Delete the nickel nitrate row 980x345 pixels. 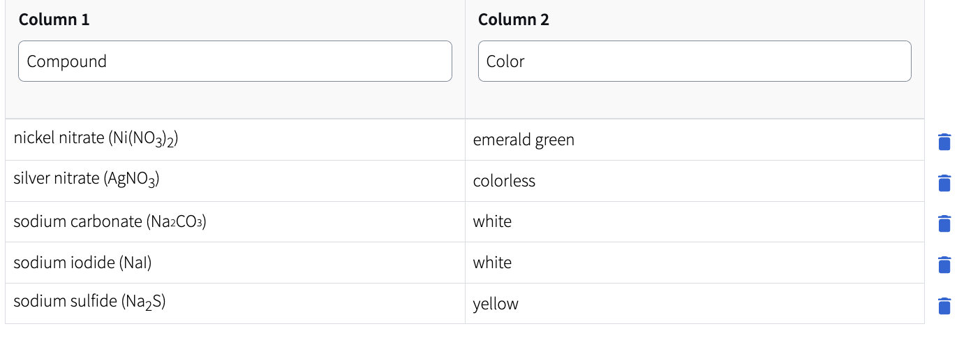pyautogui.click(x=944, y=142)
